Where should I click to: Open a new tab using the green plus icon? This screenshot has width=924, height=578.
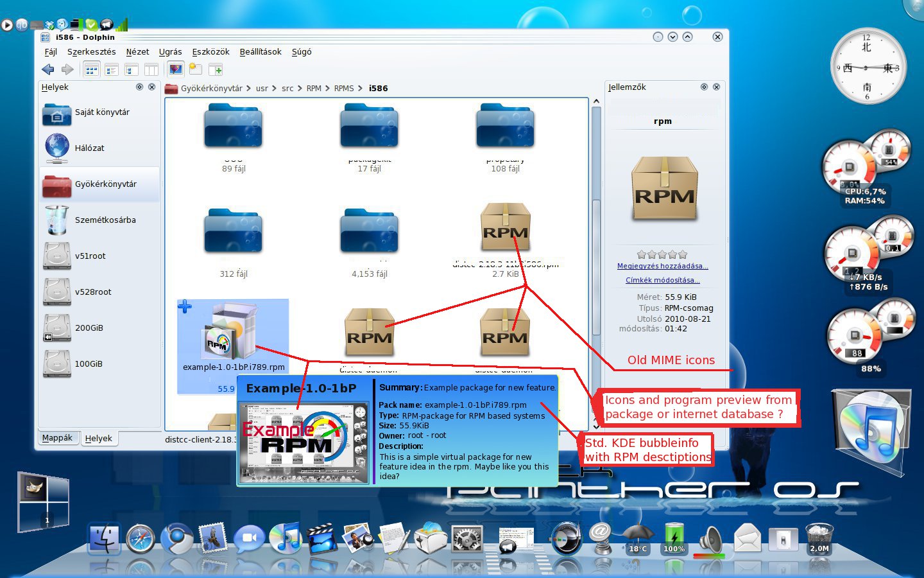(x=216, y=69)
